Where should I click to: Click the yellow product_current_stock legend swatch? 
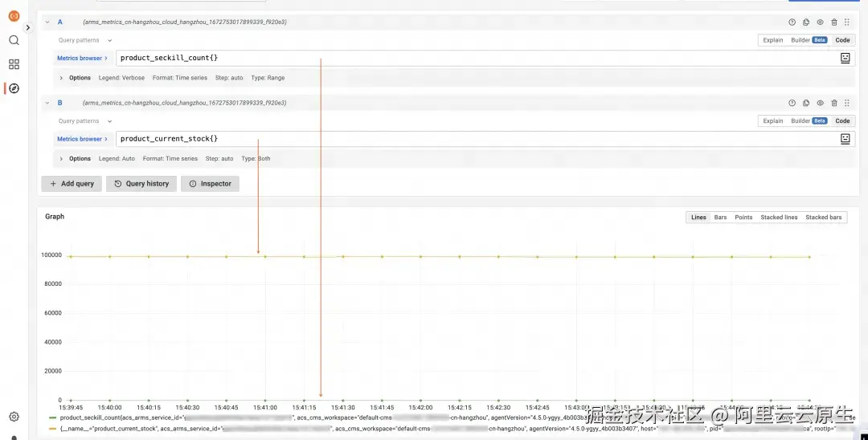(x=52, y=429)
